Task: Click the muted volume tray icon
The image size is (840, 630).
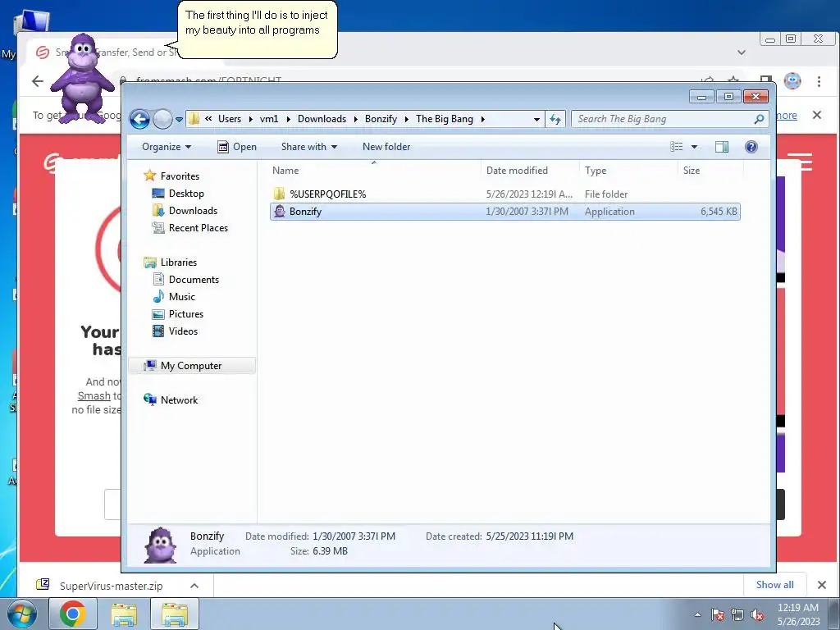Action: coord(757,614)
